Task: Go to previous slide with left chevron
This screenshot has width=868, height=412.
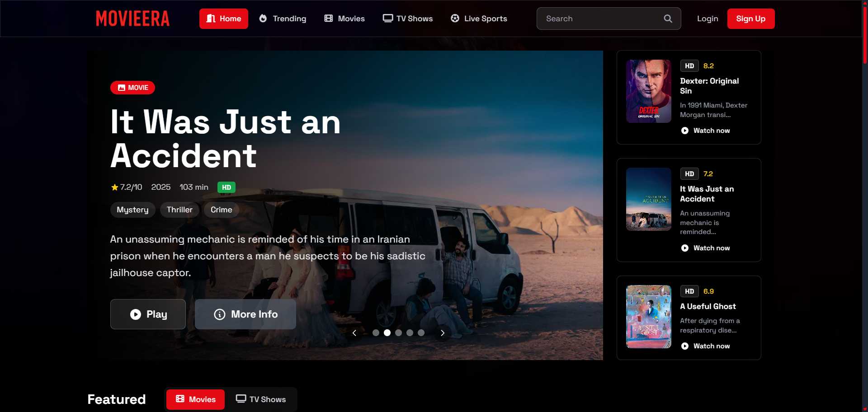Action: tap(354, 333)
